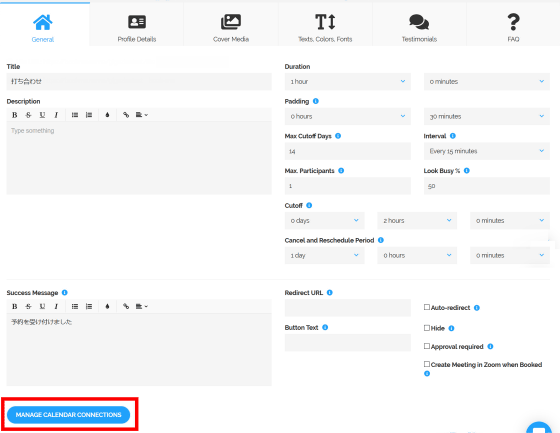The width and height of the screenshot is (560, 433).
Task: Click the Look Busy % field
Action: (487, 186)
